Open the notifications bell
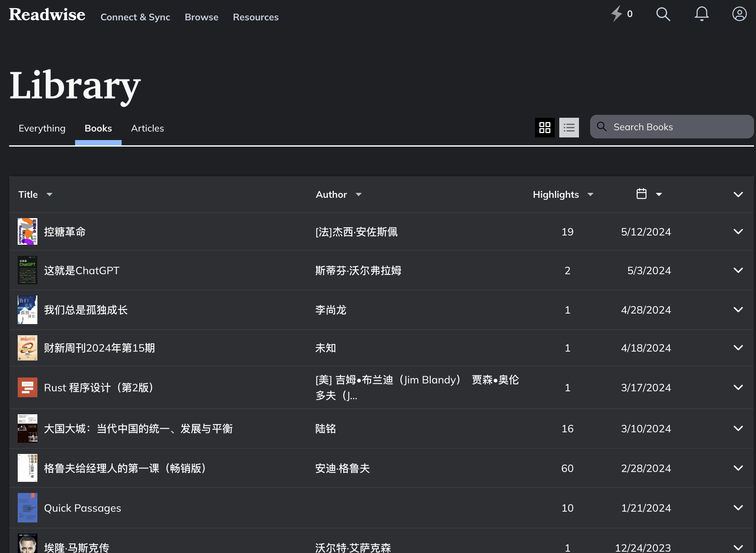 coord(702,14)
